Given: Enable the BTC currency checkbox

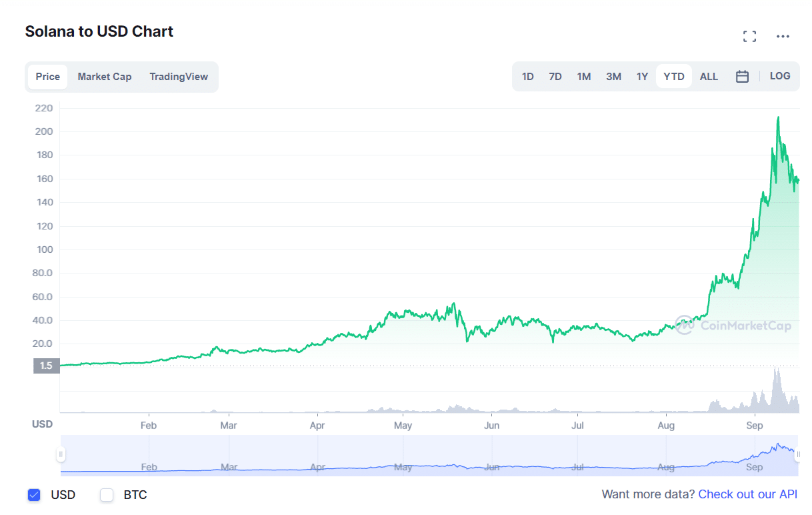Looking at the screenshot, I should coord(107,495).
